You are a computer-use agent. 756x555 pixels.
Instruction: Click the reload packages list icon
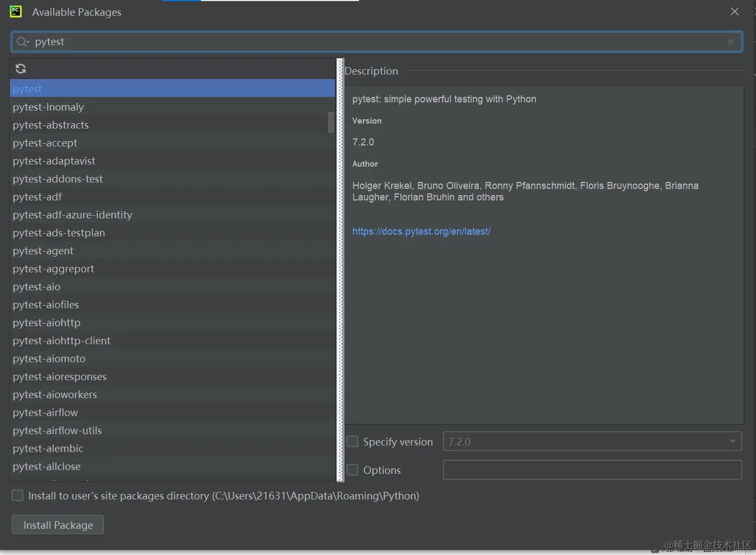[21, 69]
